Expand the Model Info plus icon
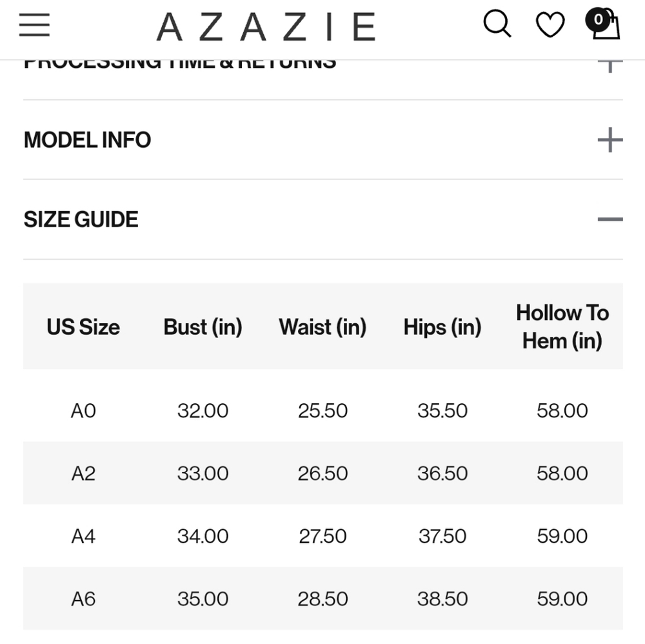The image size is (645, 644). [610, 140]
